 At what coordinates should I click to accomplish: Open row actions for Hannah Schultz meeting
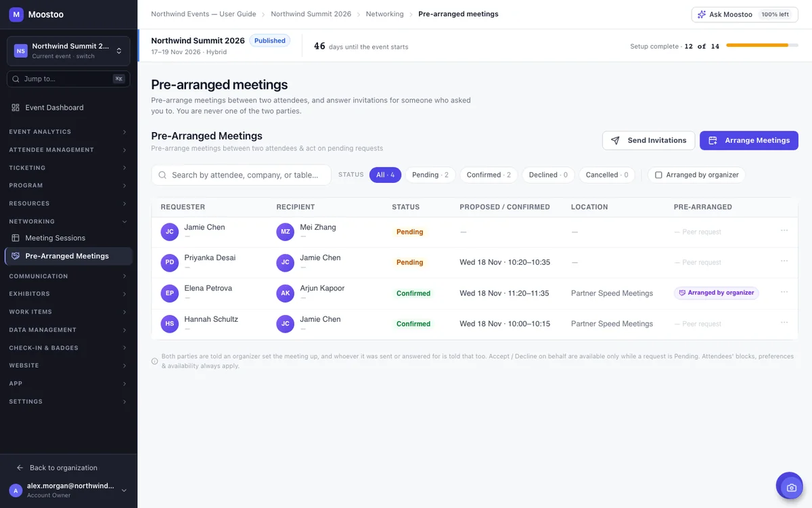784,322
